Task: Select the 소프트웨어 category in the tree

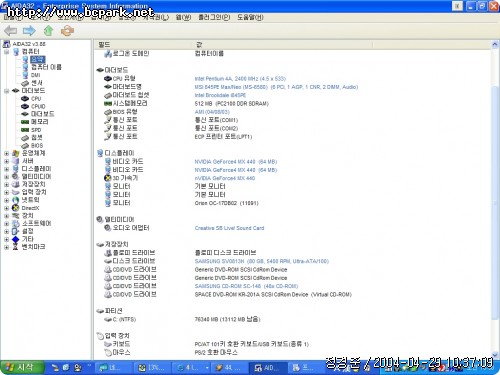Action: coord(36,223)
